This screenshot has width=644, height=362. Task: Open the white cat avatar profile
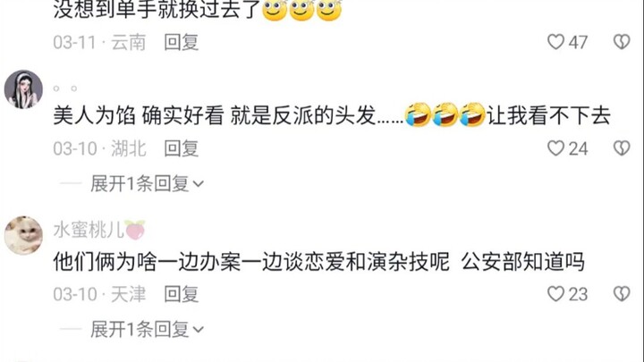(x=23, y=235)
